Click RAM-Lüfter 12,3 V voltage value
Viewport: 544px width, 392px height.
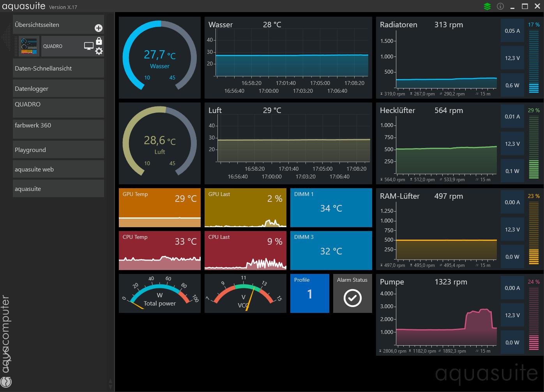click(x=512, y=230)
